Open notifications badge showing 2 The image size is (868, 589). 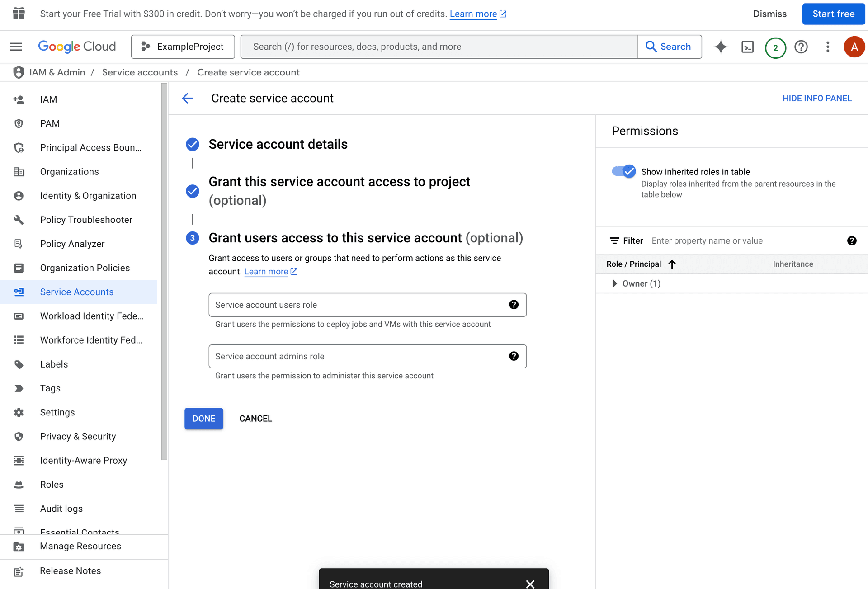(x=775, y=47)
